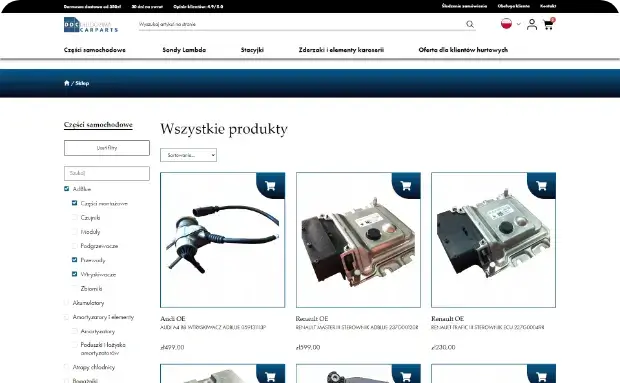Open the 'Sondy Lambda' menu item

tap(184, 50)
